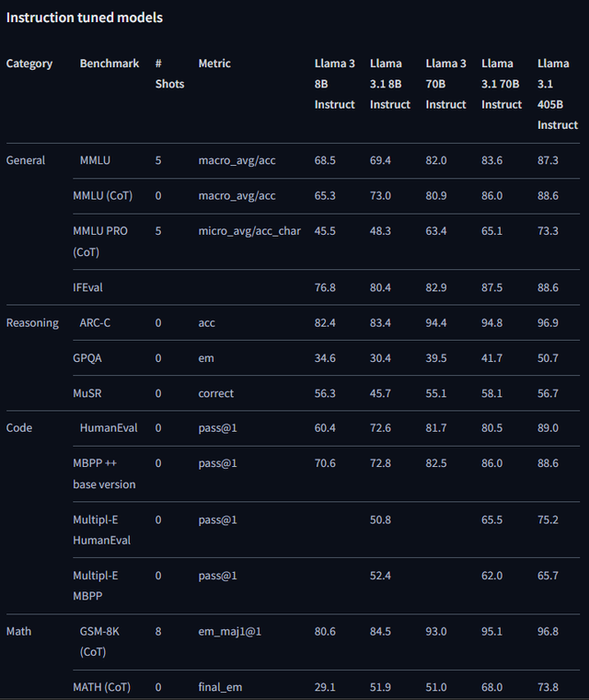Click the 'Reasoning' category cell
The height and width of the screenshot is (700, 589).
32,322
